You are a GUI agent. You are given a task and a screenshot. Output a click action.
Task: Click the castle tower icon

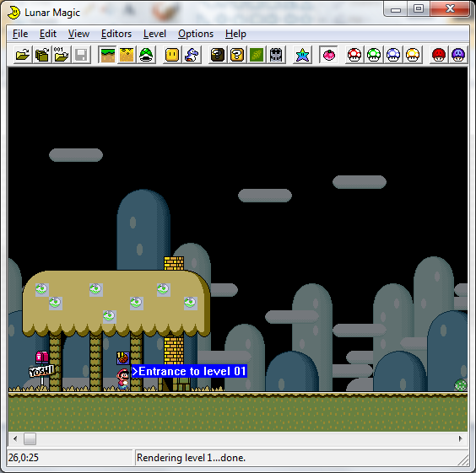click(276, 55)
